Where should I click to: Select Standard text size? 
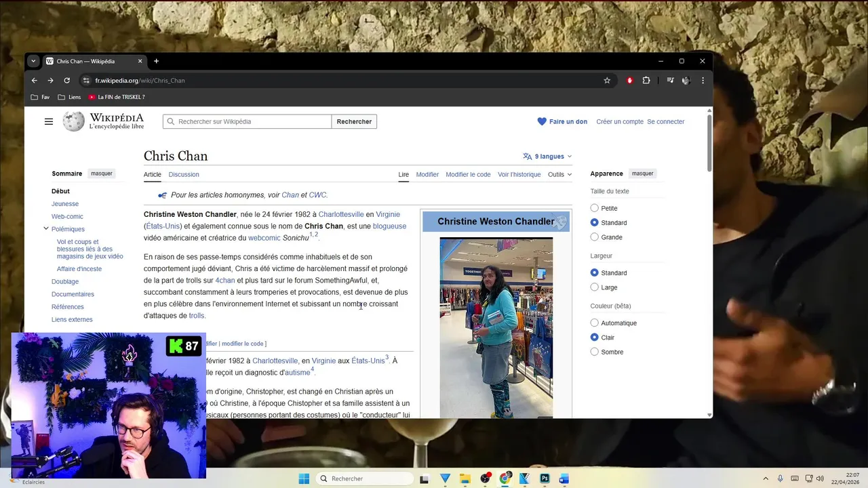(595, 222)
